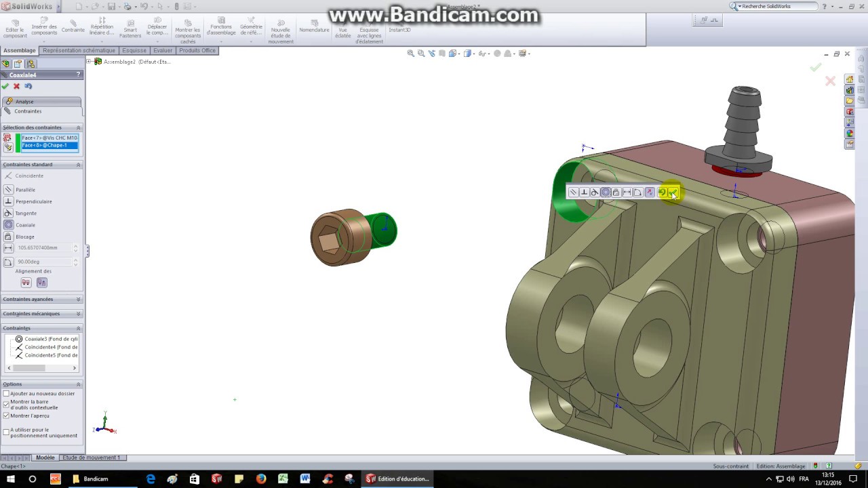The width and height of the screenshot is (868, 488).
Task: Enable 'A utiliser pour le positionnement uniquement'
Action: (x=6, y=432)
